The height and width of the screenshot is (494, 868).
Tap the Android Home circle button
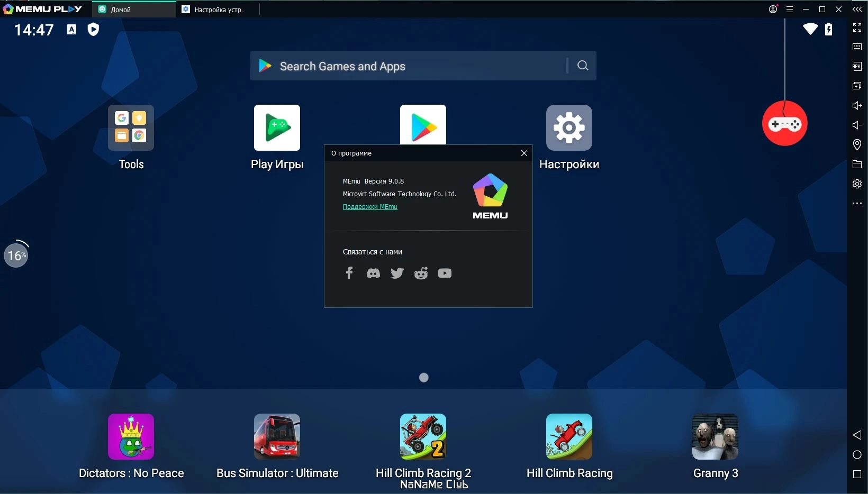click(x=857, y=455)
